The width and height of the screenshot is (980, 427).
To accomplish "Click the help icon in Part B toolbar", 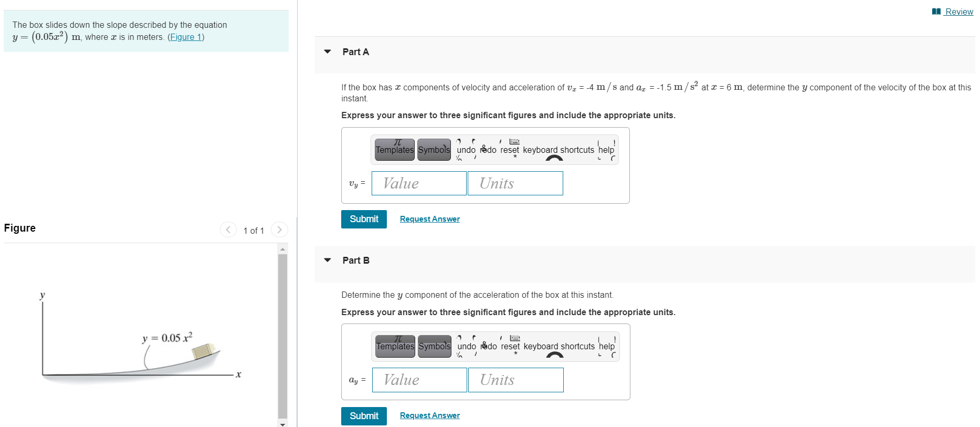I will pyautogui.click(x=607, y=346).
